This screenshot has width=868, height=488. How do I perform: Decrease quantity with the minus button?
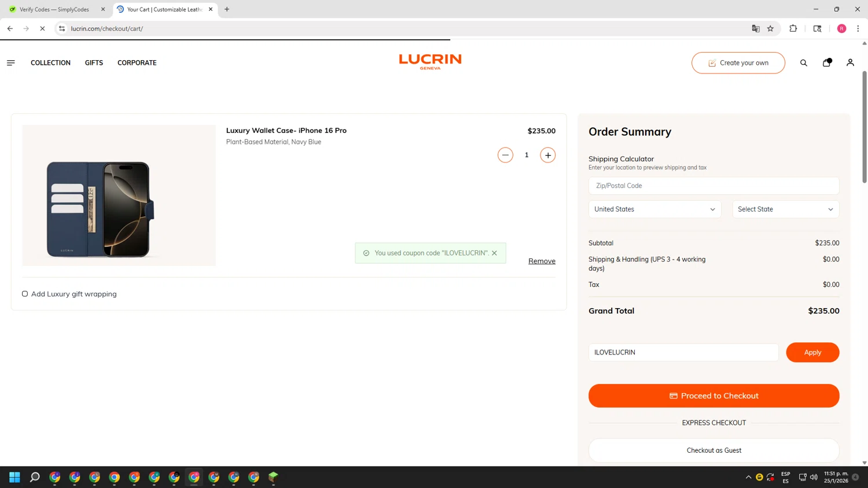click(505, 155)
